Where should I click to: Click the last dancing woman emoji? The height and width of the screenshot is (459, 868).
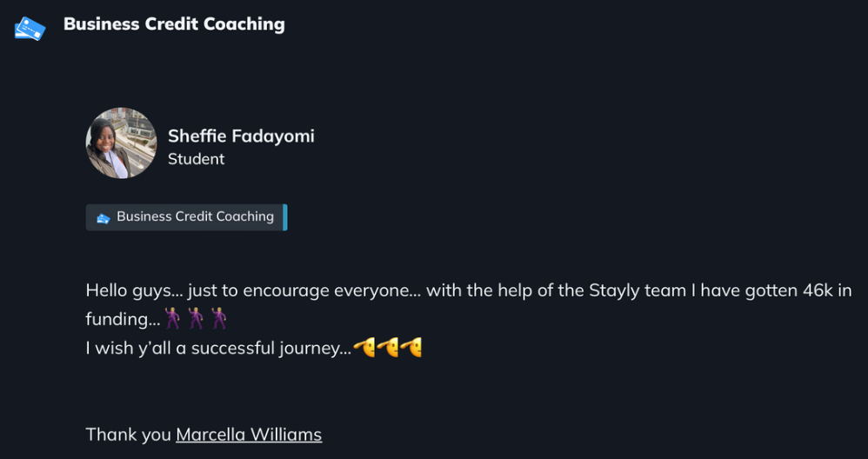[218, 318]
